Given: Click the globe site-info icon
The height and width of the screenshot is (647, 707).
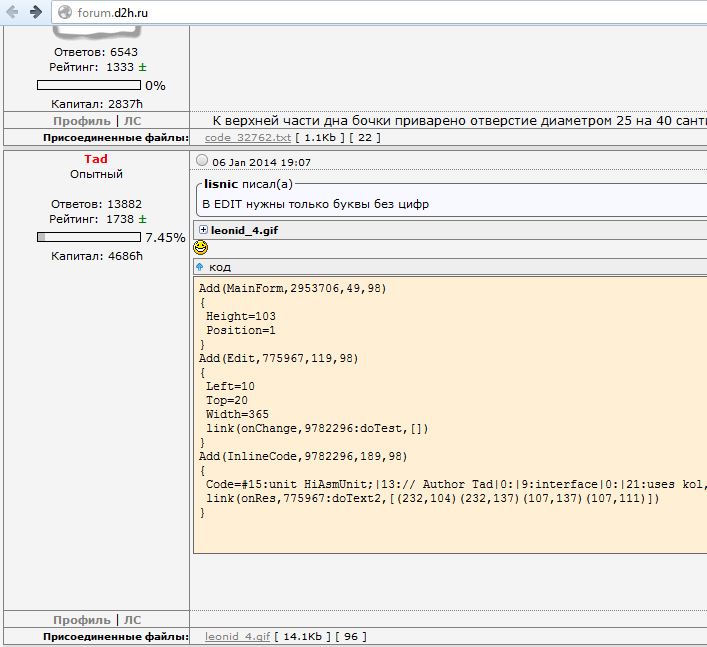Looking at the screenshot, I should pyautogui.click(x=64, y=13).
